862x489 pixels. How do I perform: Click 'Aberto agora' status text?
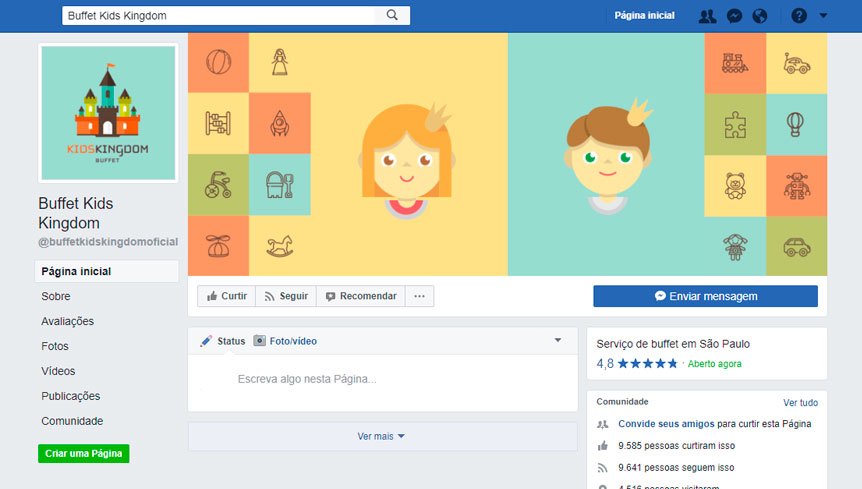tap(714, 364)
